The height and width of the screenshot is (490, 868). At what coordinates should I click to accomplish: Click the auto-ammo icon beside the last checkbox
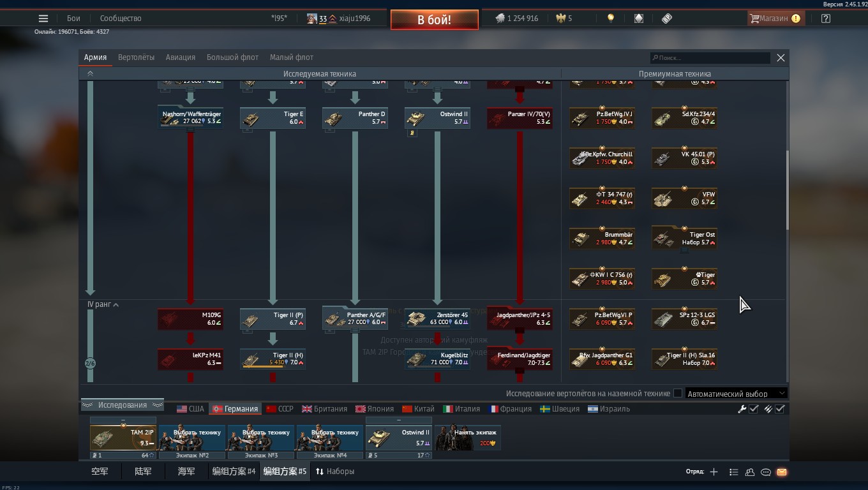tap(768, 409)
